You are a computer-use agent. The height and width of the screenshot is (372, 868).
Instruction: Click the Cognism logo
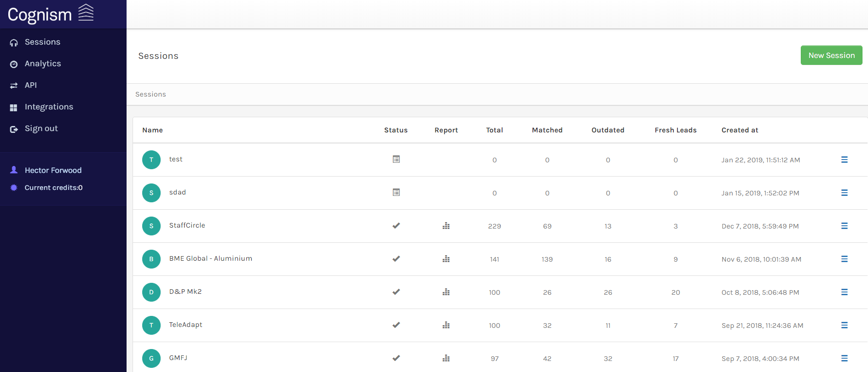tap(51, 14)
